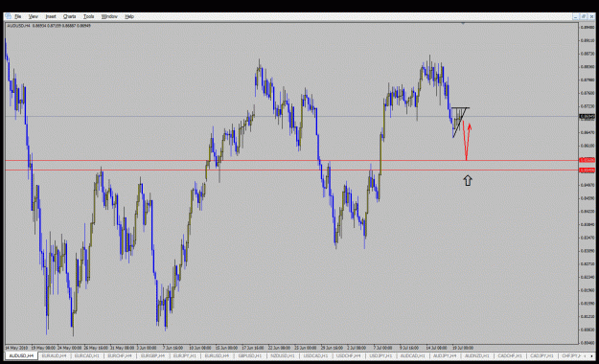Open the CADJPY,H1 chart tab

point(541,355)
